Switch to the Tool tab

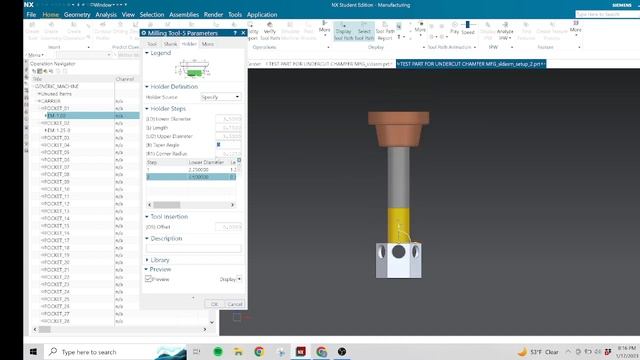[x=152, y=44]
